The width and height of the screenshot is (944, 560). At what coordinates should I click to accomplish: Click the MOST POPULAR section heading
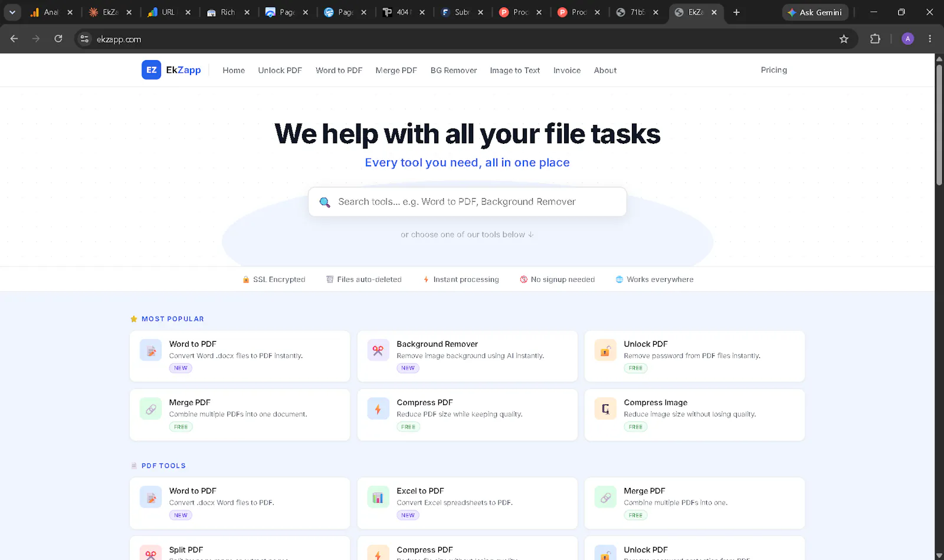pos(173,319)
